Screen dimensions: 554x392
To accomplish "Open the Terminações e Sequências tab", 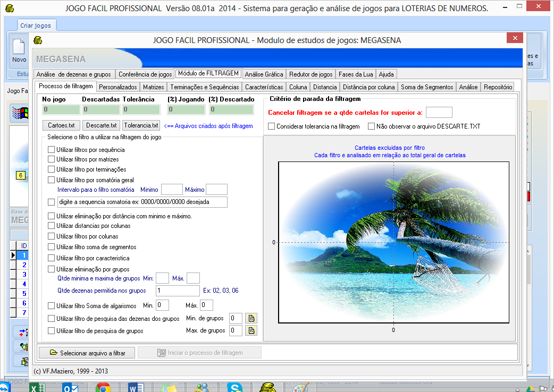I will [x=205, y=87].
